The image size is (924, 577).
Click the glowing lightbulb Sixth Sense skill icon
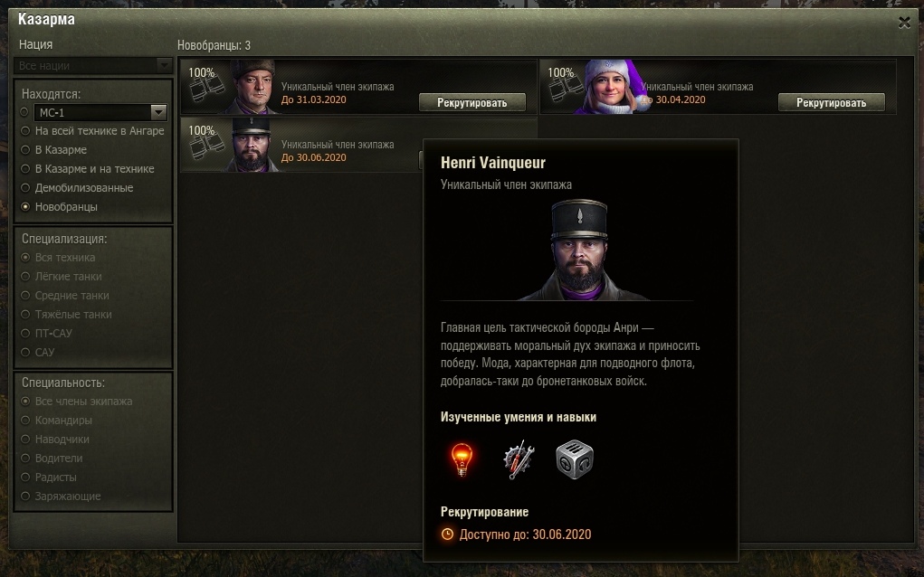[462, 459]
